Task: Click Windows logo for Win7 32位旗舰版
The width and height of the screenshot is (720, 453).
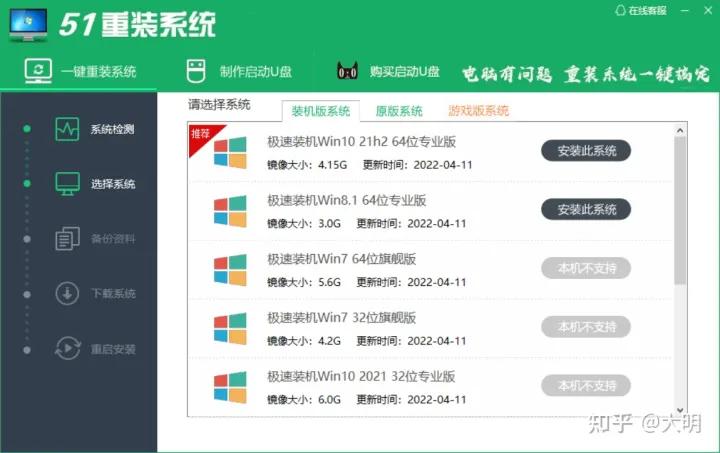Action: (x=230, y=329)
